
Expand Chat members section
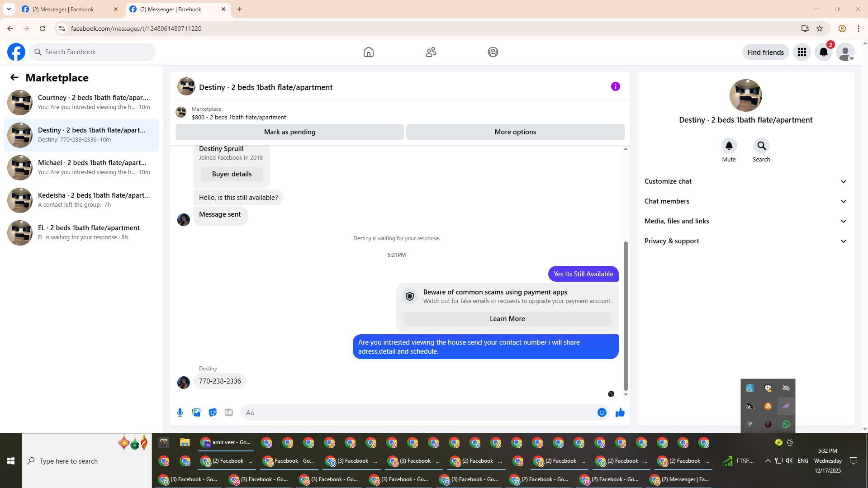pos(745,201)
